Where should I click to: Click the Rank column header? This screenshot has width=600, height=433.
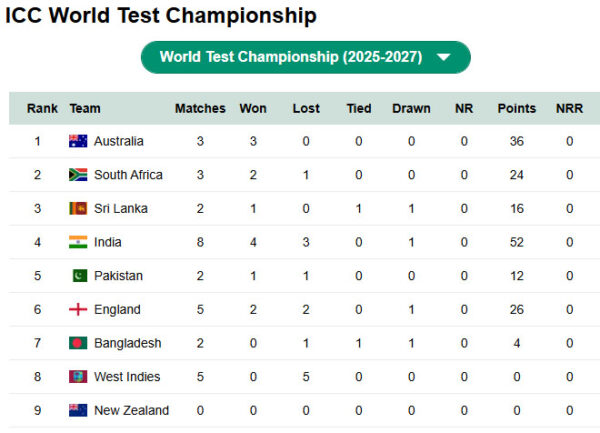(x=43, y=108)
